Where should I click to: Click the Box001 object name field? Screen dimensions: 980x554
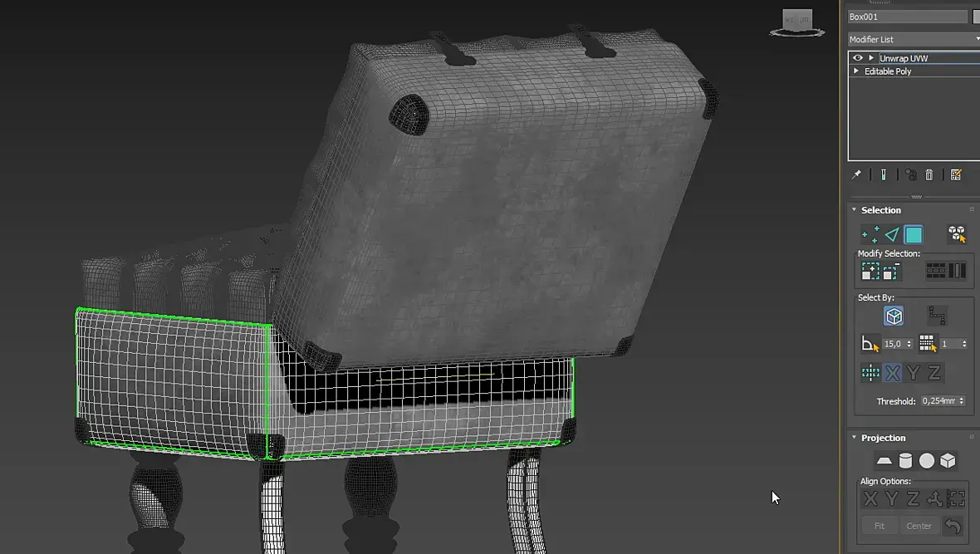coord(907,17)
